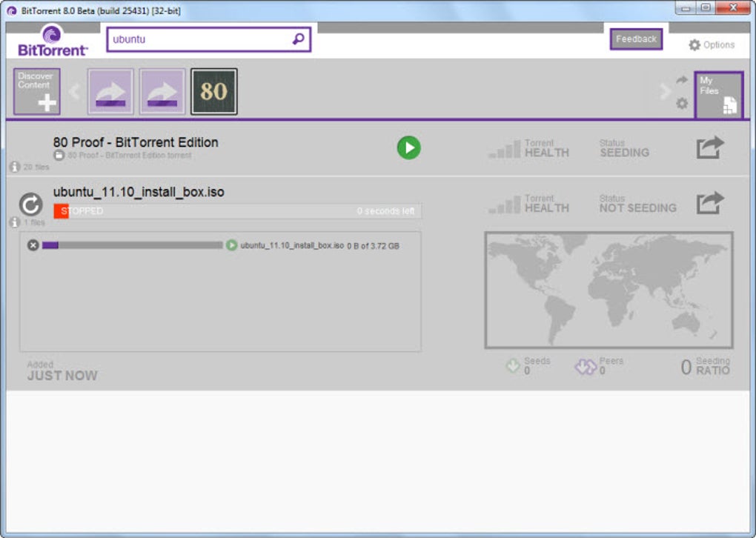This screenshot has width=756, height=538.
Task: Click the Seeding Ratio value
Action: pos(686,368)
